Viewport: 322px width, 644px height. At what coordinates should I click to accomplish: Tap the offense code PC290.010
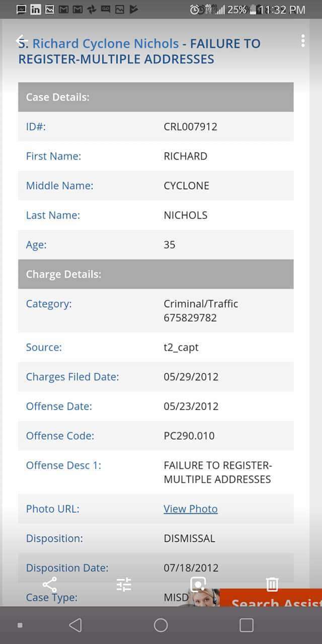point(189,436)
